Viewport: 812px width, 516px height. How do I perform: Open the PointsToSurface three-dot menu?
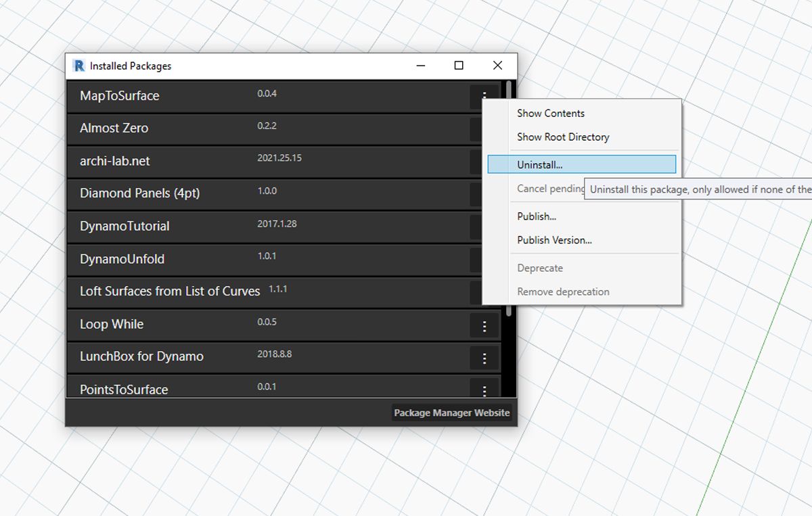coord(484,390)
